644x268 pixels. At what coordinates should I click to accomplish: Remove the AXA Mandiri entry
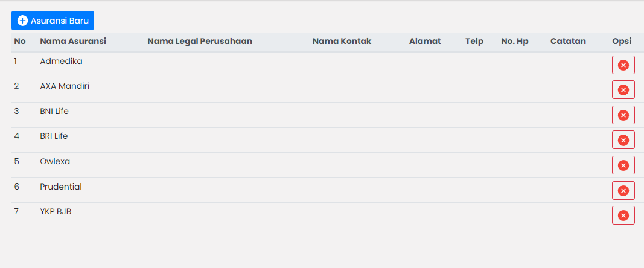click(x=623, y=90)
